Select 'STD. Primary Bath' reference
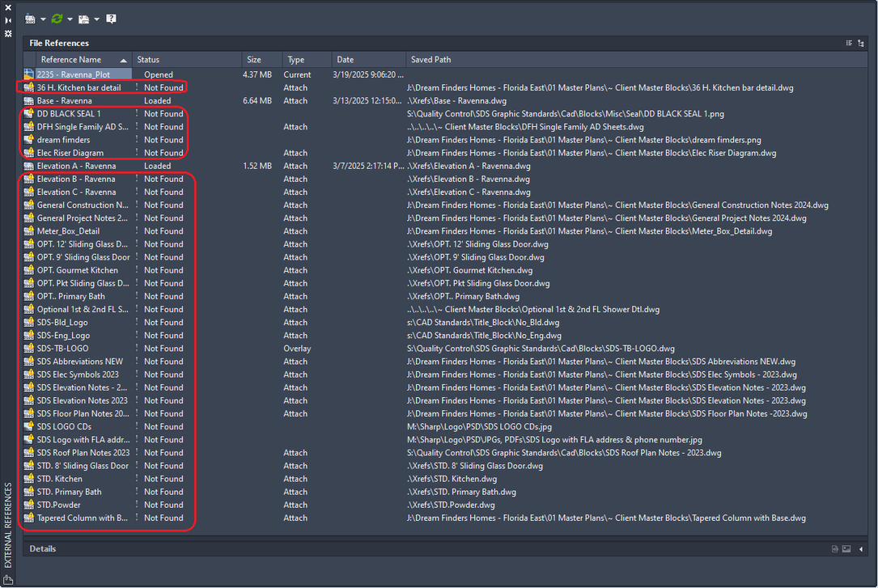 pos(70,492)
